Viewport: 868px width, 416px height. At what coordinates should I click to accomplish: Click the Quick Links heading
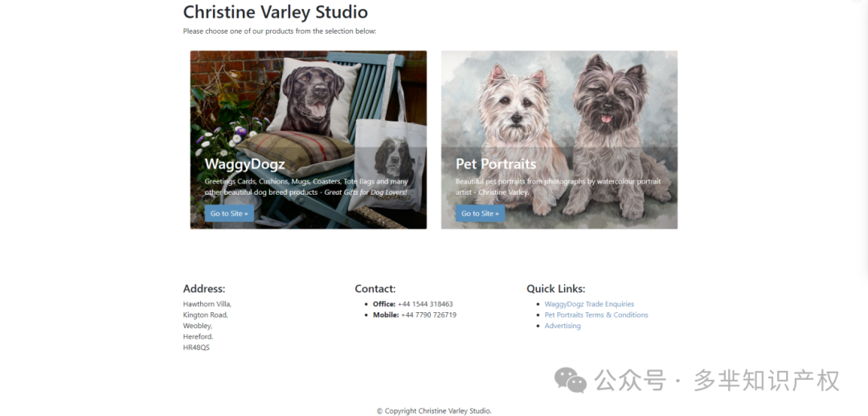click(x=556, y=289)
